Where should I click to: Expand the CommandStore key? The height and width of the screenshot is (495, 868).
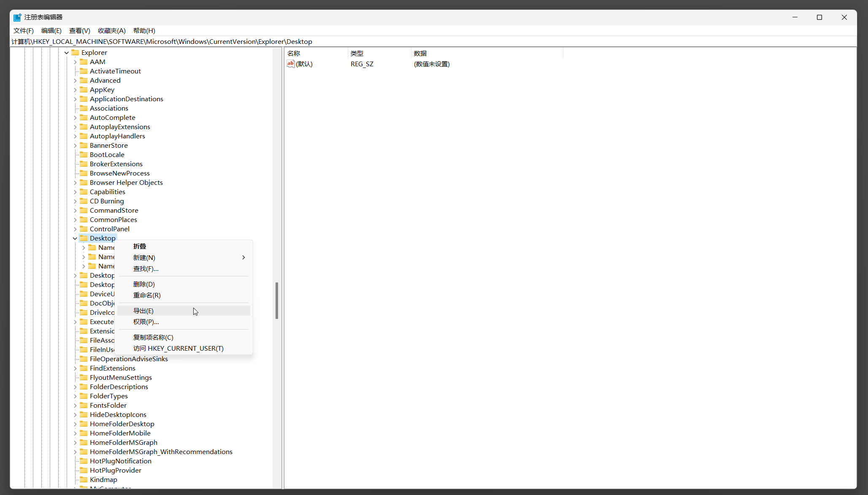pos(75,211)
